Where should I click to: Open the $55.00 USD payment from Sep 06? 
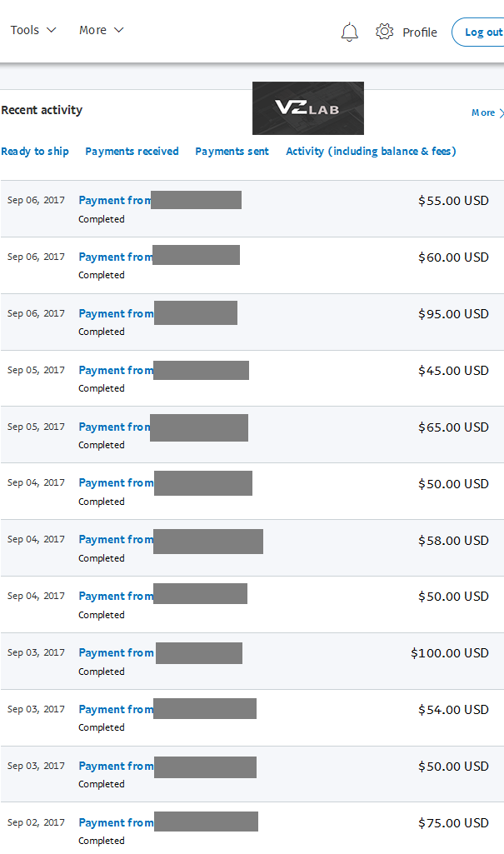click(252, 208)
